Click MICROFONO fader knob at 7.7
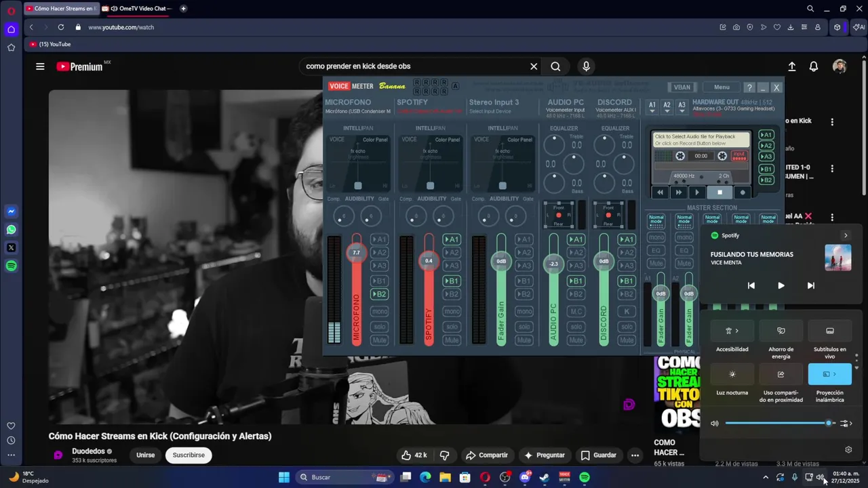 (x=356, y=253)
